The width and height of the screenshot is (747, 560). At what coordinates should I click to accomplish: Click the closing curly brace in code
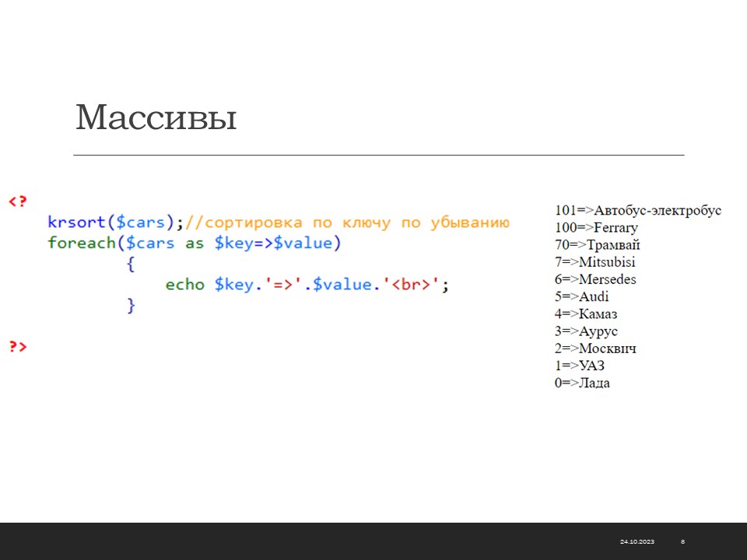click(131, 306)
